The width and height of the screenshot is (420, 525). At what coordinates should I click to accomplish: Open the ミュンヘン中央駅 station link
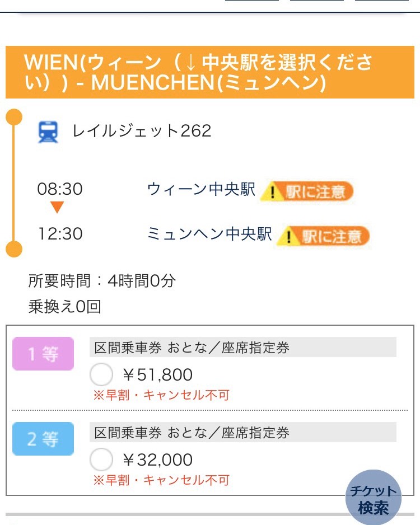click(209, 234)
